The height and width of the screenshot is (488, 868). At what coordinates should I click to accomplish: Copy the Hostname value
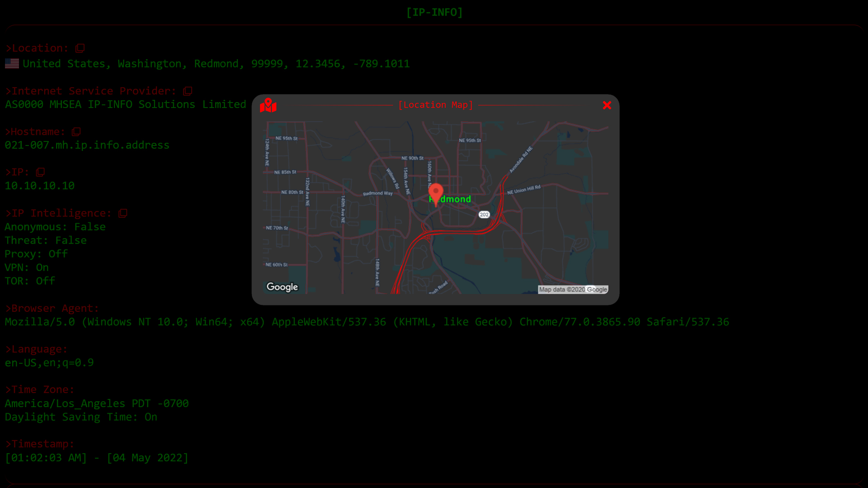point(76,131)
